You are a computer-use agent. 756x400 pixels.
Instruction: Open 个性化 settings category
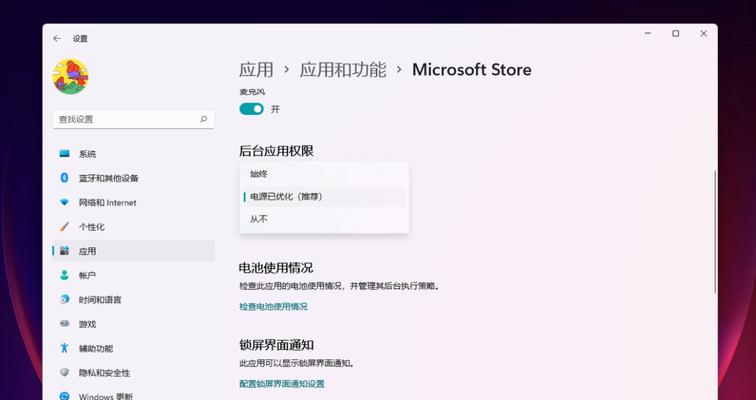134,227
